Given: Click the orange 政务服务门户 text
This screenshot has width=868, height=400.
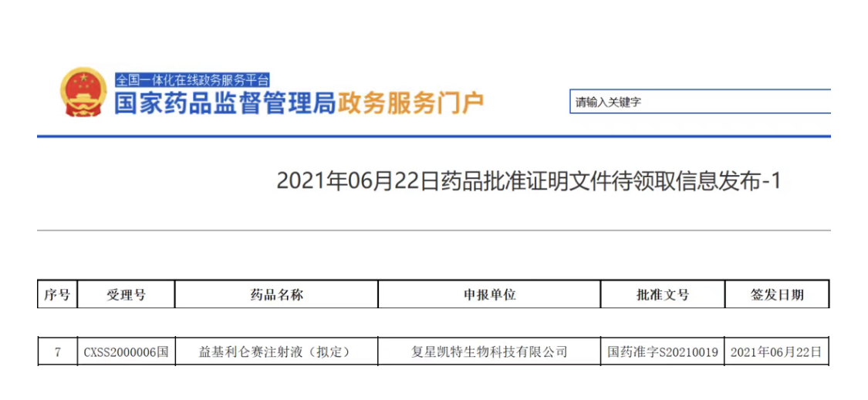Looking at the screenshot, I should click(410, 103).
